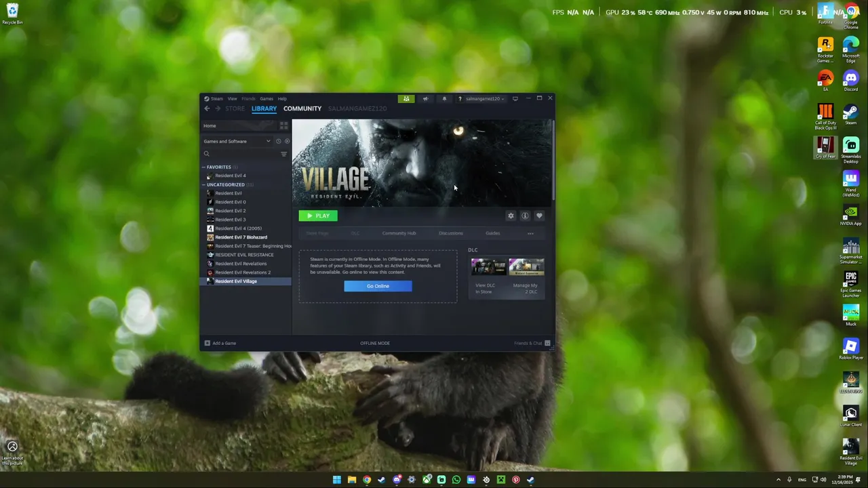Viewport: 868px width, 488px height.
Task: Open the Steam notifications bell
Action: [x=444, y=98]
